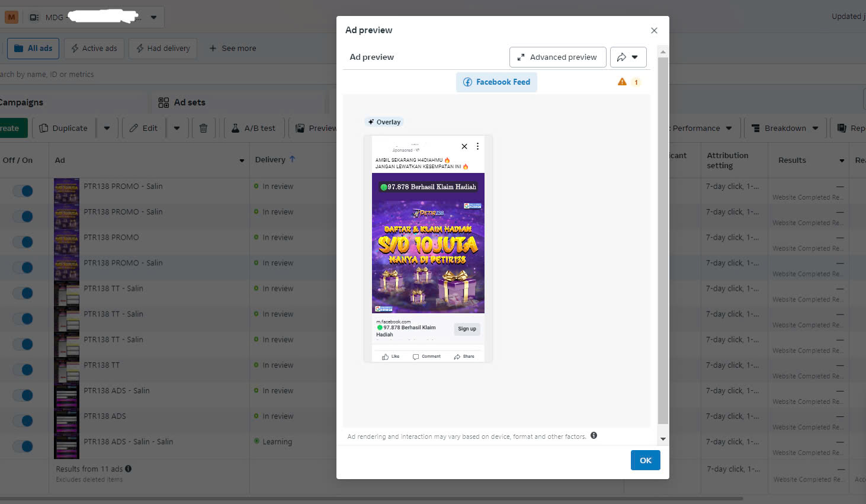Screen dimensions: 866x504
Task: Click See more filters
Action: (x=233, y=49)
